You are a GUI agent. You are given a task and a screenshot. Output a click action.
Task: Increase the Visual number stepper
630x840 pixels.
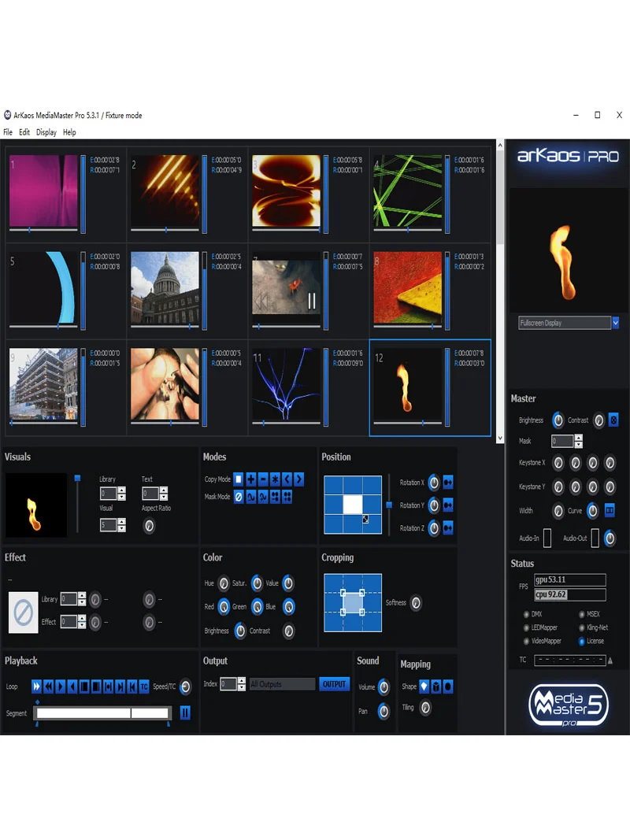pyautogui.click(x=122, y=521)
